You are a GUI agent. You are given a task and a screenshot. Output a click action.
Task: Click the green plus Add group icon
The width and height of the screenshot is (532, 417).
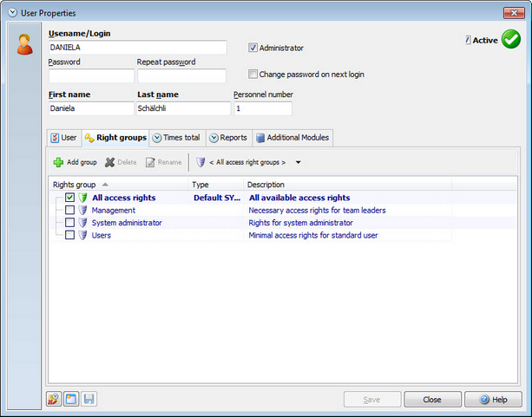tap(58, 162)
